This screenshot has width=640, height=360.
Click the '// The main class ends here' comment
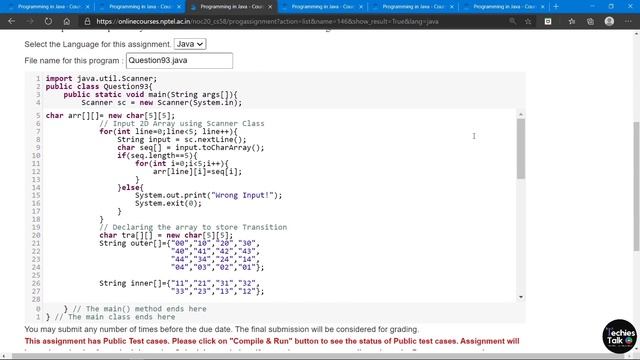coord(115,317)
